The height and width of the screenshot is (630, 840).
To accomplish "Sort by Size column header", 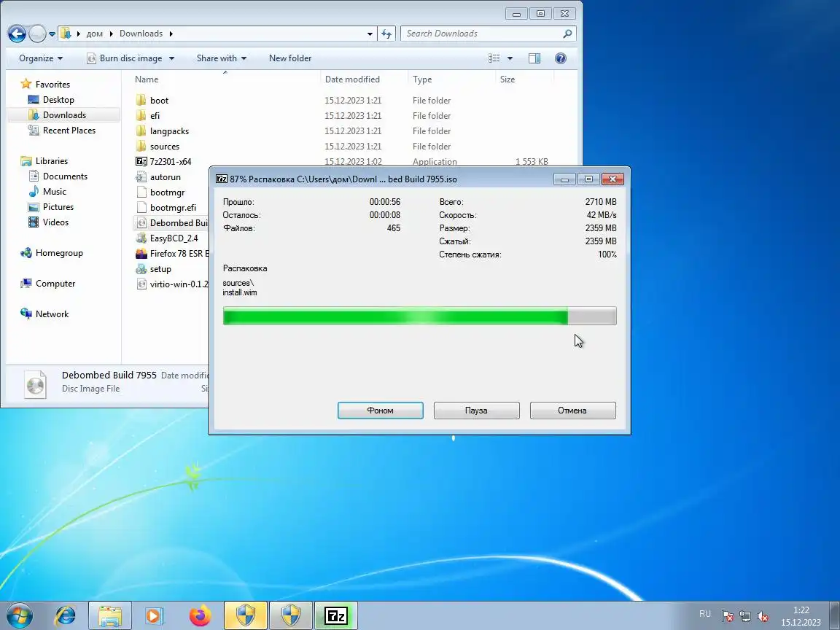I will pyautogui.click(x=507, y=79).
